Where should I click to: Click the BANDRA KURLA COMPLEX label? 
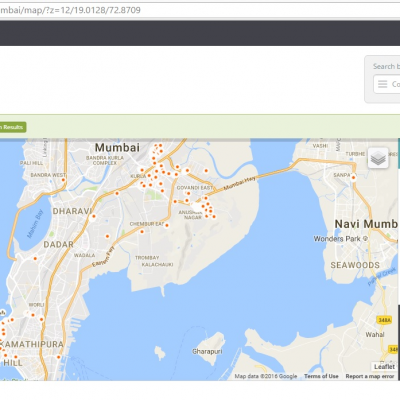[x=105, y=160]
